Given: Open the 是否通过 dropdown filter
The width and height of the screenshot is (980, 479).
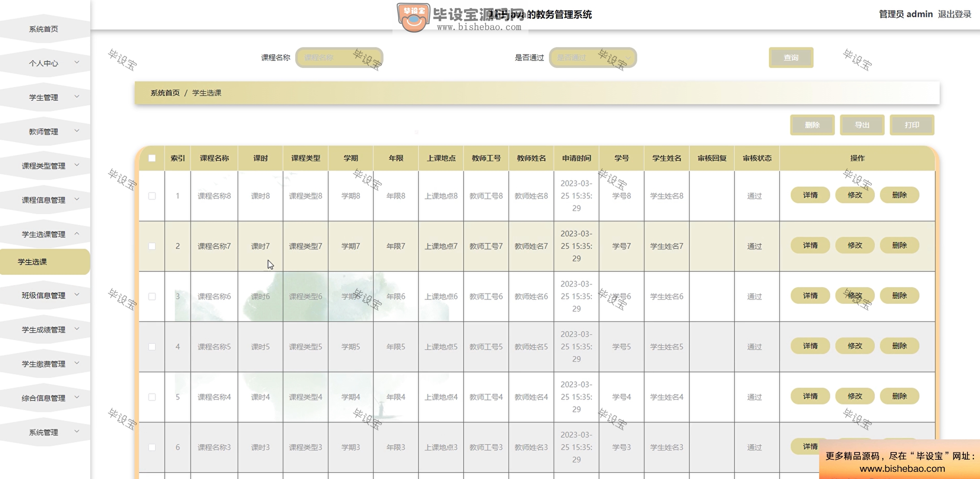Looking at the screenshot, I should (x=593, y=58).
